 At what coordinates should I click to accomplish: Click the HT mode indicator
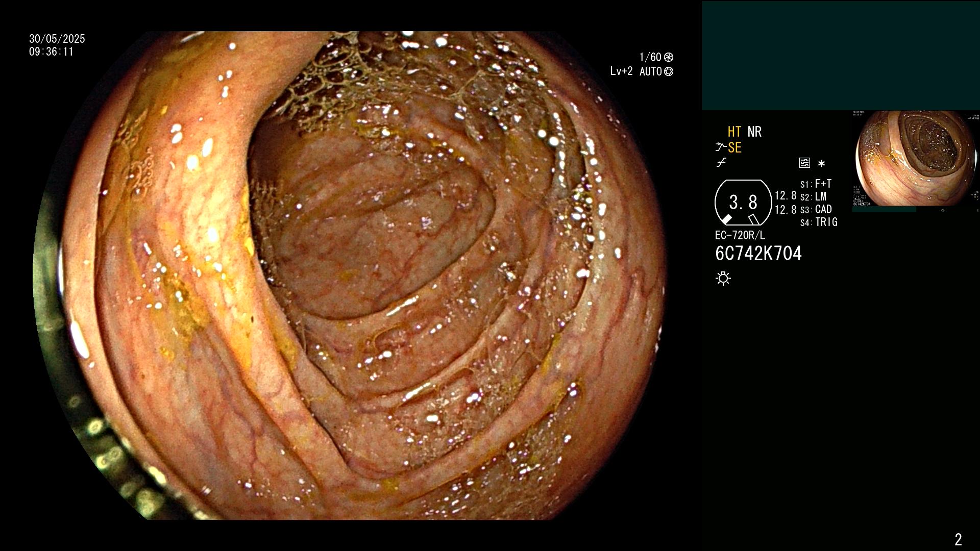(x=734, y=132)
